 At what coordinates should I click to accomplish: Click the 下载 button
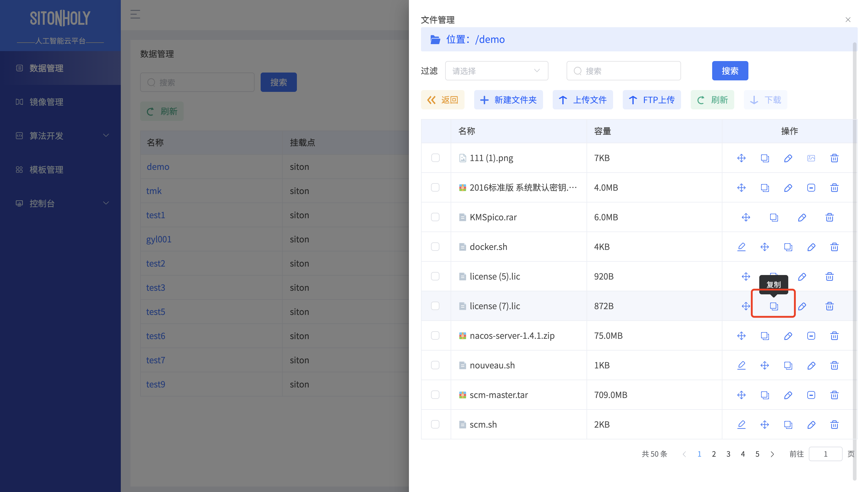(x=765, y=100)
